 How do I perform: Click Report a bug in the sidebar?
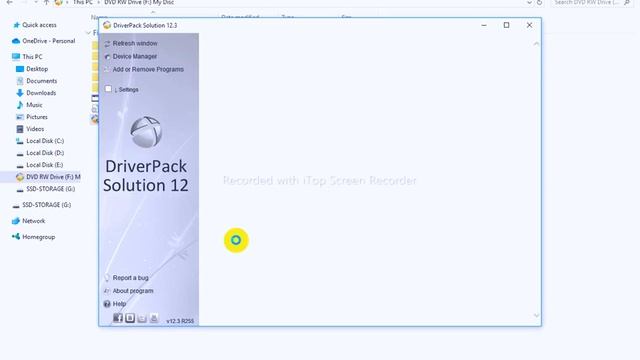coord(130,278)
